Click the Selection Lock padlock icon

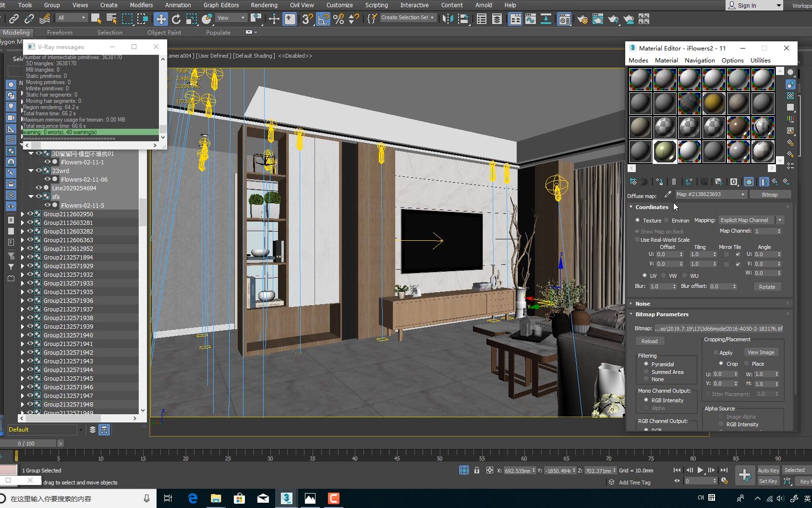pyautogui.click(x=477, y=470)
